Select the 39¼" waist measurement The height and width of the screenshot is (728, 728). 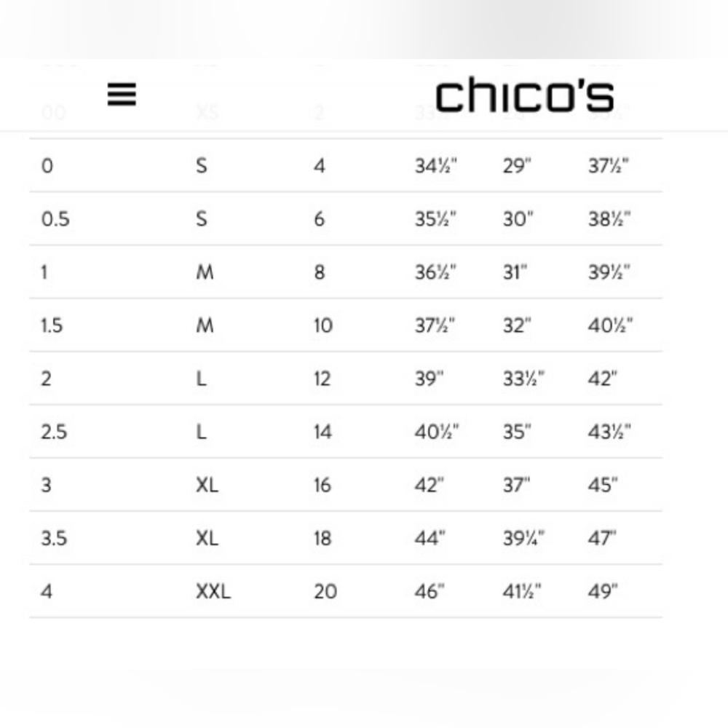(523, 539)
